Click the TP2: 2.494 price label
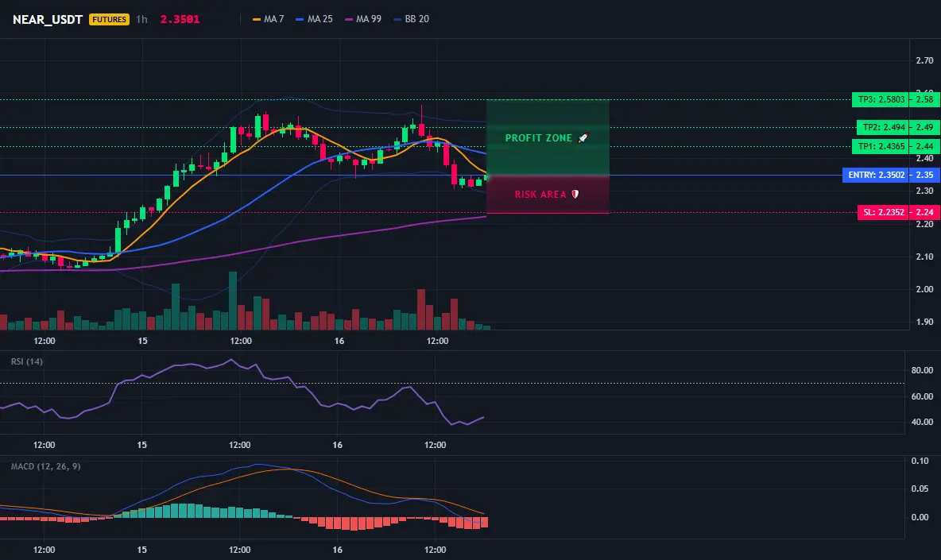Image resolution: width=941 pixels, height=560 pixels. coord(883,127)
